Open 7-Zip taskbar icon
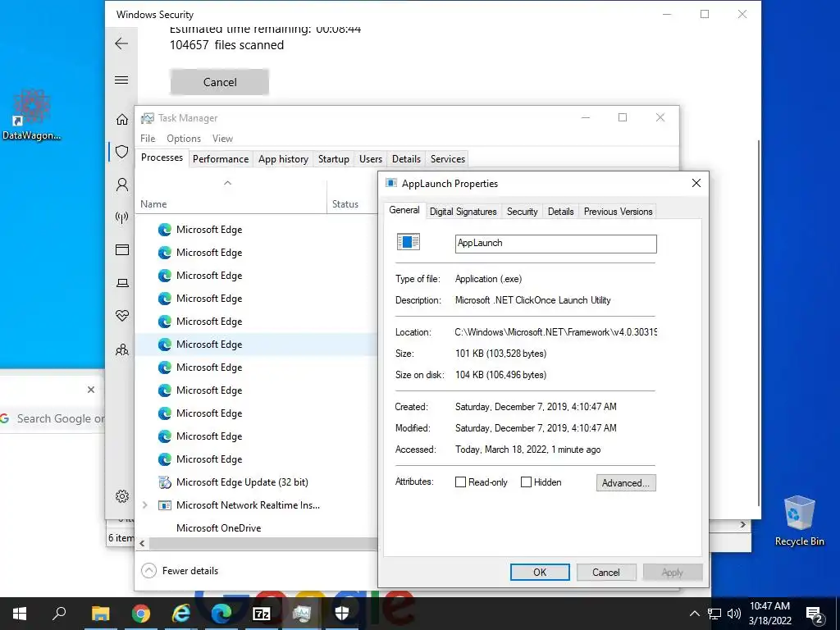 [x=262, y=614]
